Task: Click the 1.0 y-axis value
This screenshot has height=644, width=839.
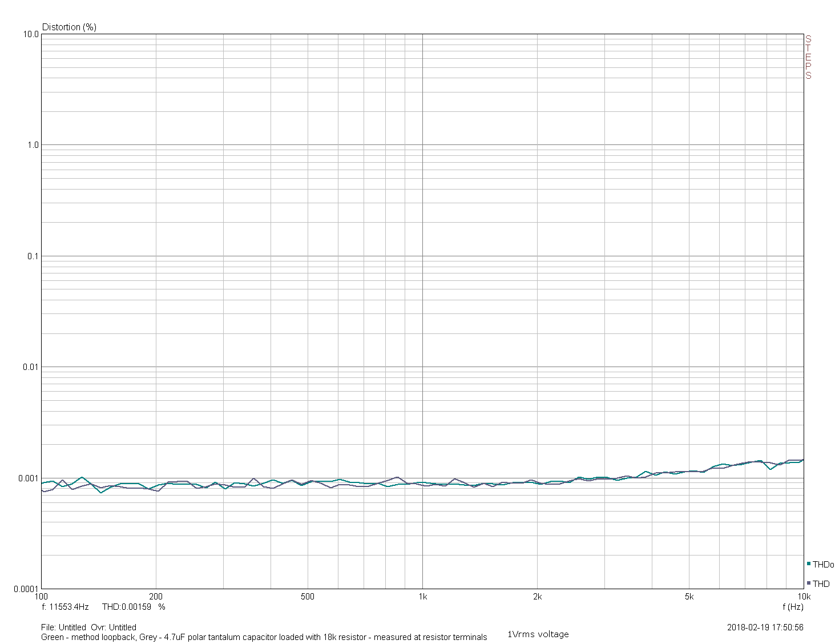Action: point(33,145)
